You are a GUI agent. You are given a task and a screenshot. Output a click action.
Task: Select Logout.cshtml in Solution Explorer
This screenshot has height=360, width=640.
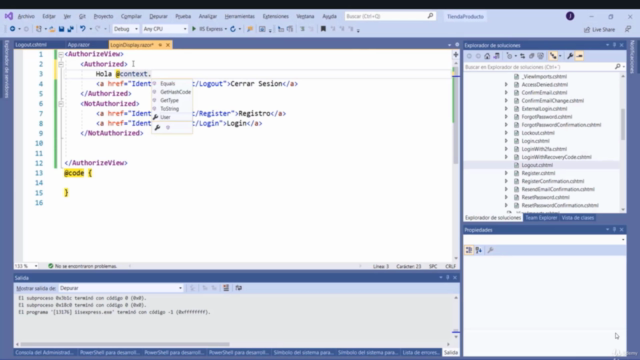(537, 165)
